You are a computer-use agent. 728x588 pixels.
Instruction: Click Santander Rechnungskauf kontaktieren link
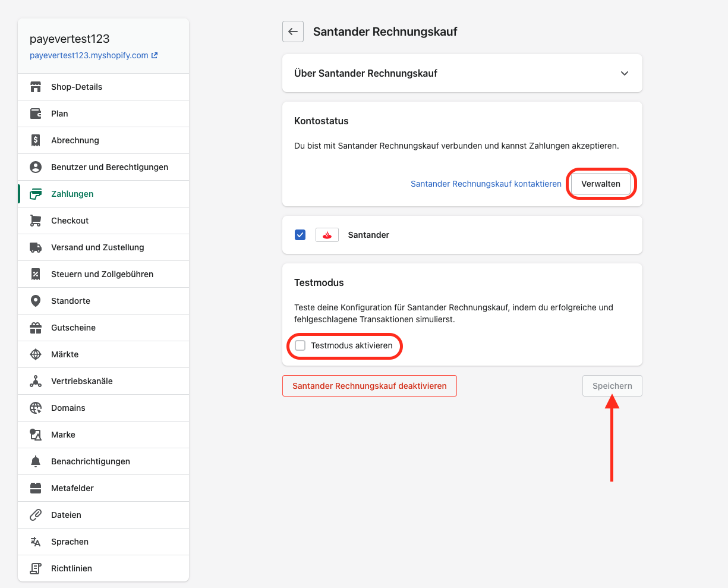(486, 184)
